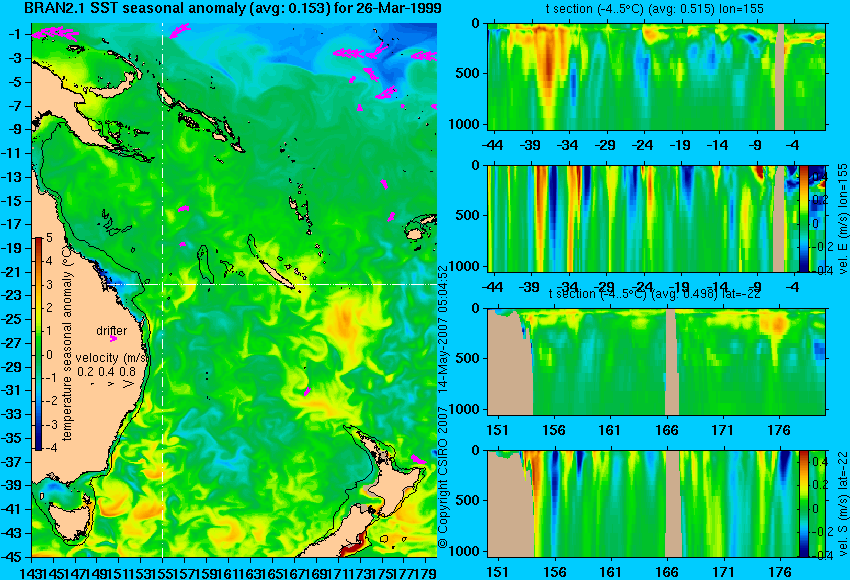Screen dimensions: 850x580
Task: Click the '-44' label under the top section plot
Action: click(492, 145)
